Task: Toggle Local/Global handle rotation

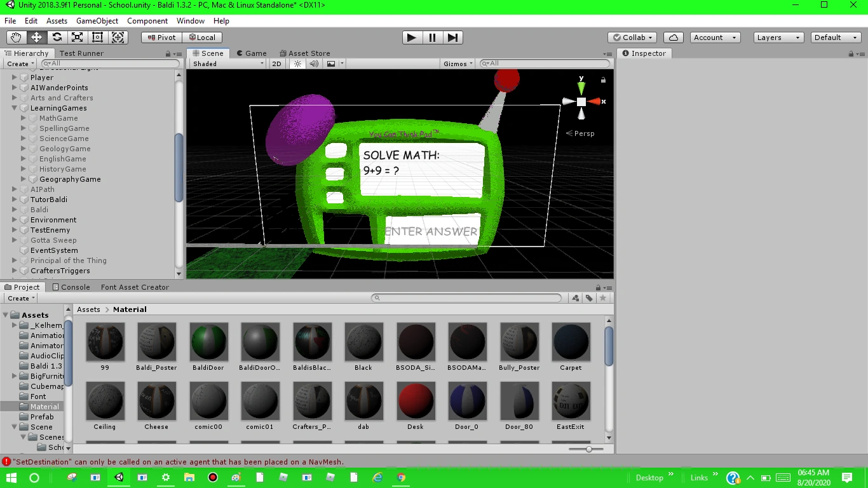Action: pos(202,37)
